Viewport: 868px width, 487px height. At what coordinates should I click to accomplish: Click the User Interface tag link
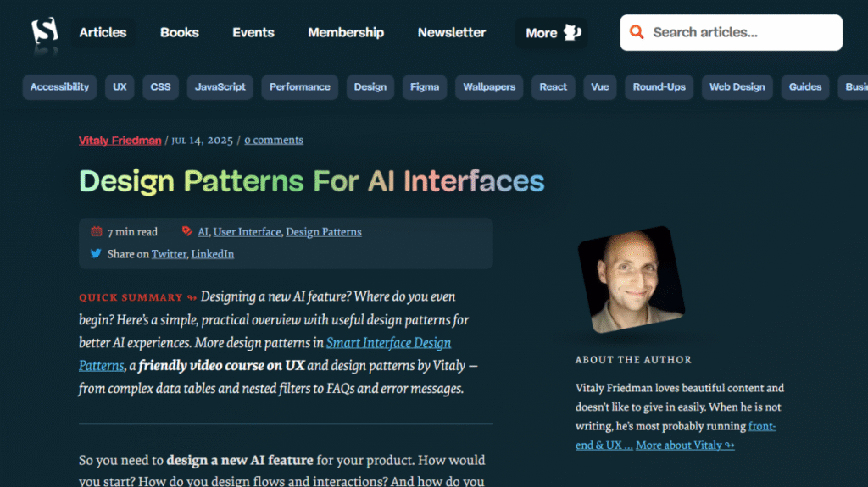(x=247, y=232)
